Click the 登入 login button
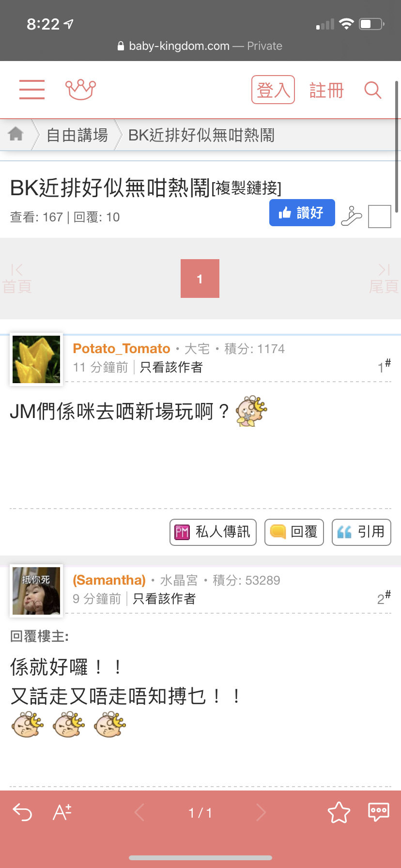Viewport: 401px width, 868px height. (x=273, y=90)
